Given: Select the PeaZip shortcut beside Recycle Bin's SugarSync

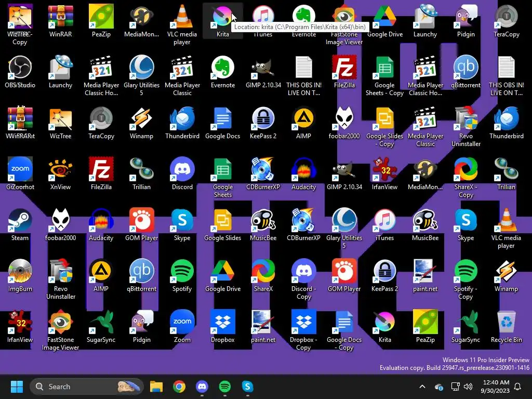Looking at the screenshot, I should pyautogui.click(x=425, y=326).
